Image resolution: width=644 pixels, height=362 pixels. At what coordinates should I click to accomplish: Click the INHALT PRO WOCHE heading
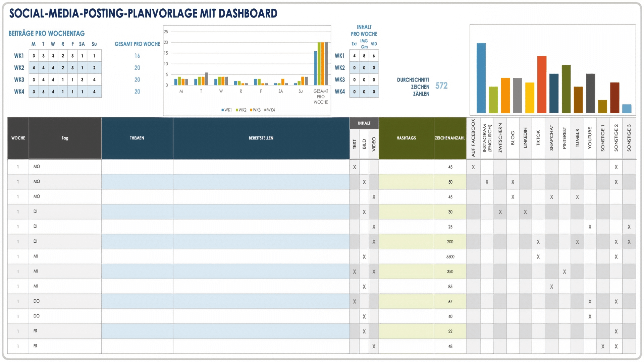[364, 31]
